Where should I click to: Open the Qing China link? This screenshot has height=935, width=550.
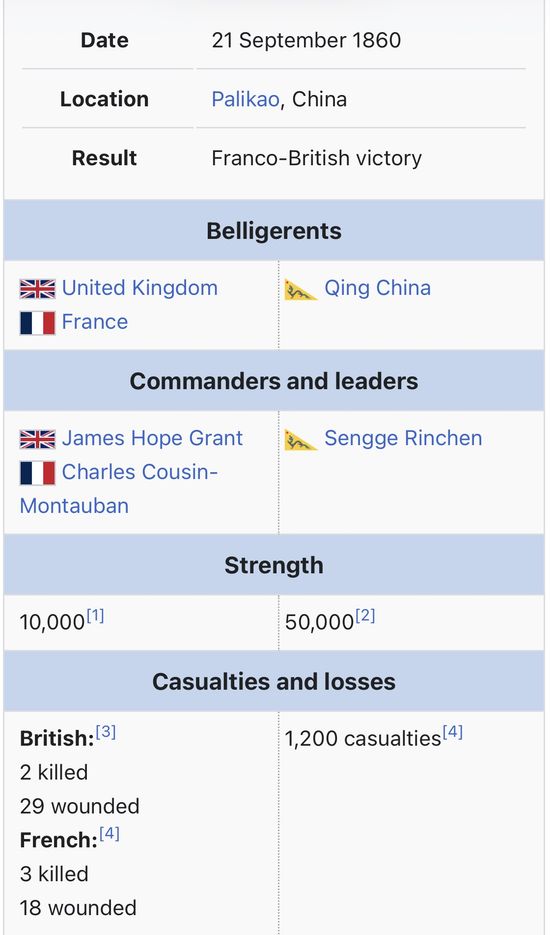coord(377,288)
